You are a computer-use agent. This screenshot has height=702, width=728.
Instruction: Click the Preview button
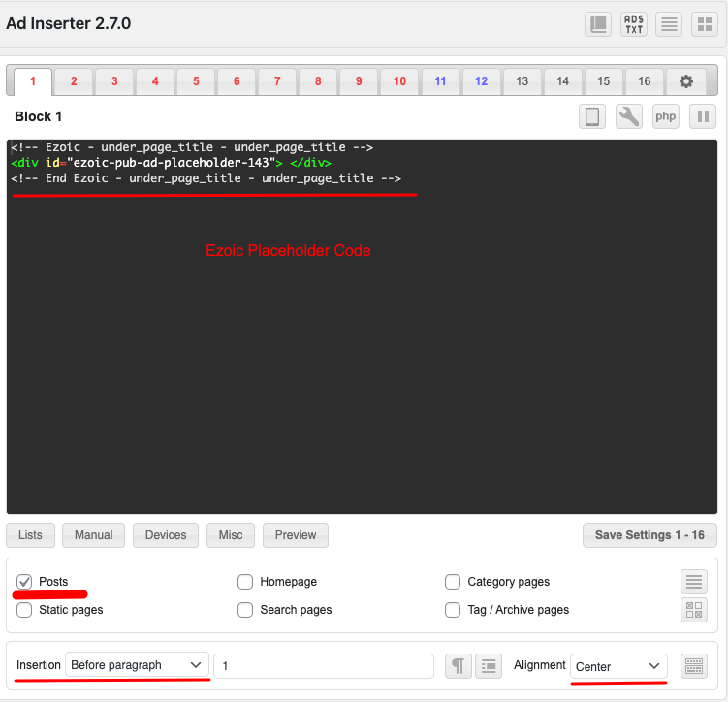(x=296, y=535)
